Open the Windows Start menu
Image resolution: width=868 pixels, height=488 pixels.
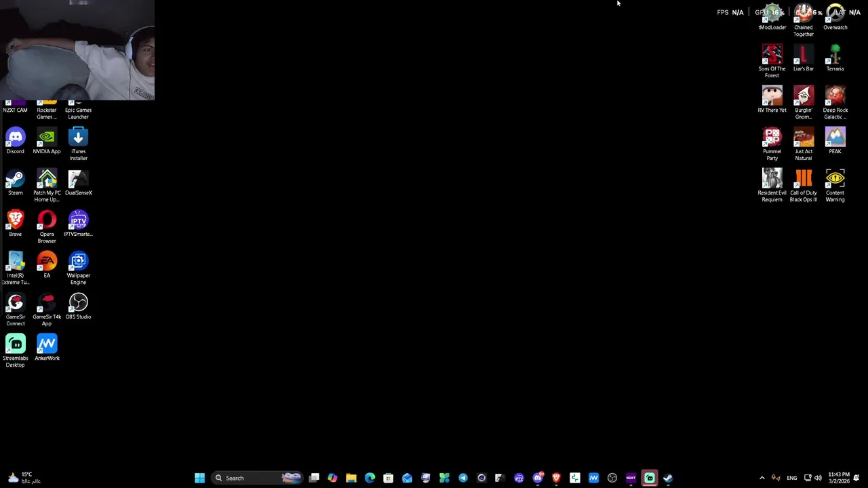tap(199, 478)
